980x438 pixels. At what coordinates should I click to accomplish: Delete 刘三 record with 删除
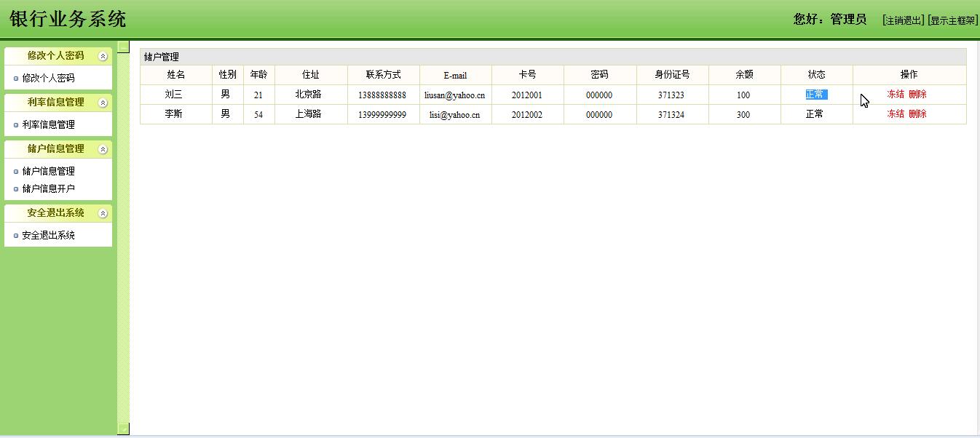point(917,94)
